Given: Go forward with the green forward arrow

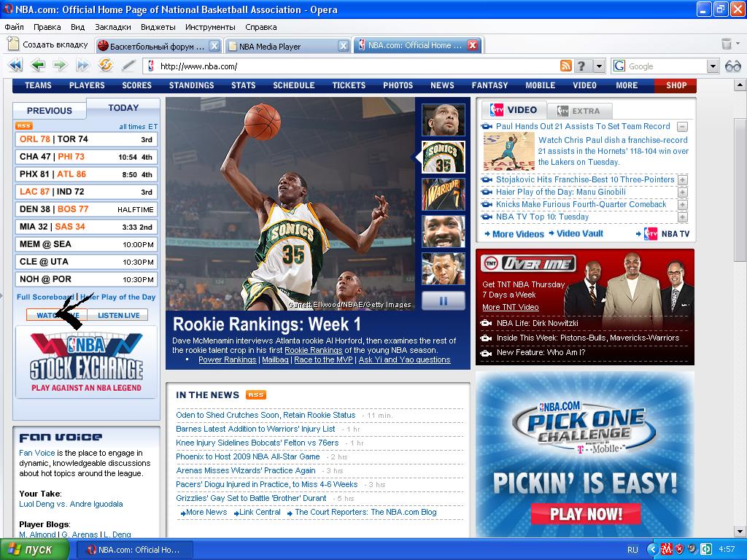Looking at the screenshot, I should click(60, 65).
